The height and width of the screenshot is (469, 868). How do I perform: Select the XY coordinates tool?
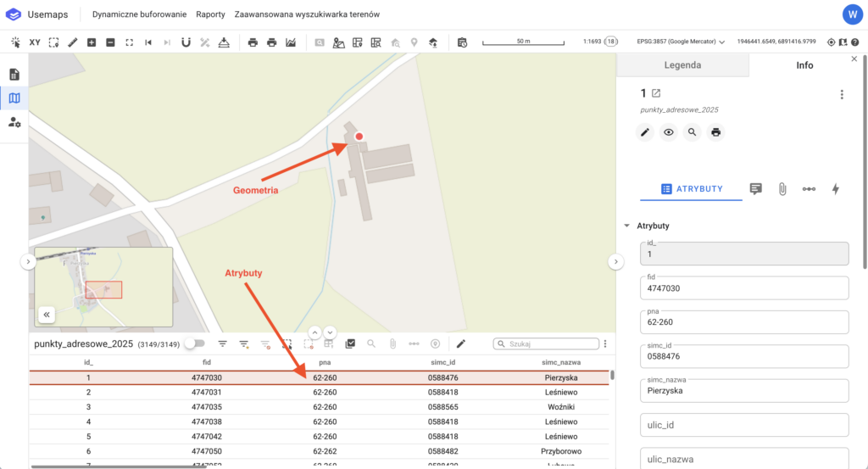[x=35, y=42]
